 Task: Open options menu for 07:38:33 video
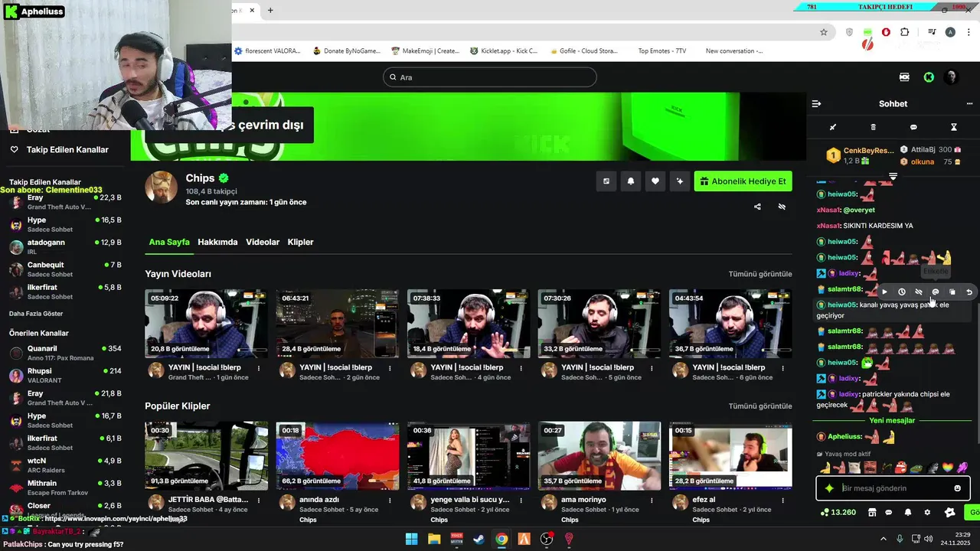coord(521,368)
